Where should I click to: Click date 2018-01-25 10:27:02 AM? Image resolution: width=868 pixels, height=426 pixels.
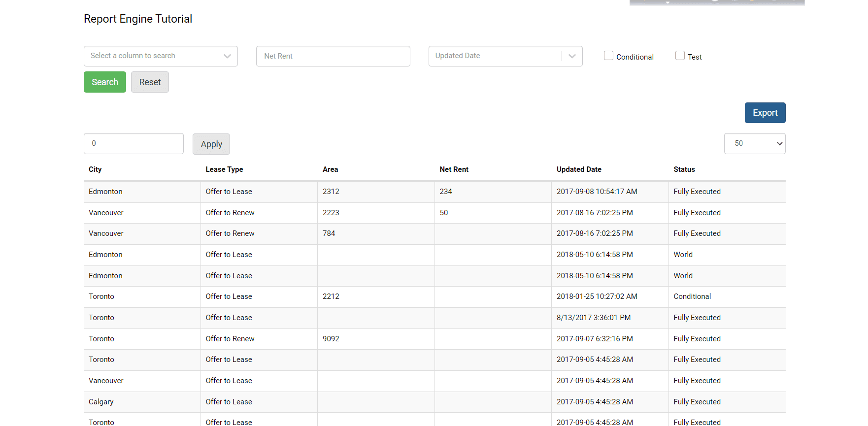pyautogui.click(x=597, y=296)
